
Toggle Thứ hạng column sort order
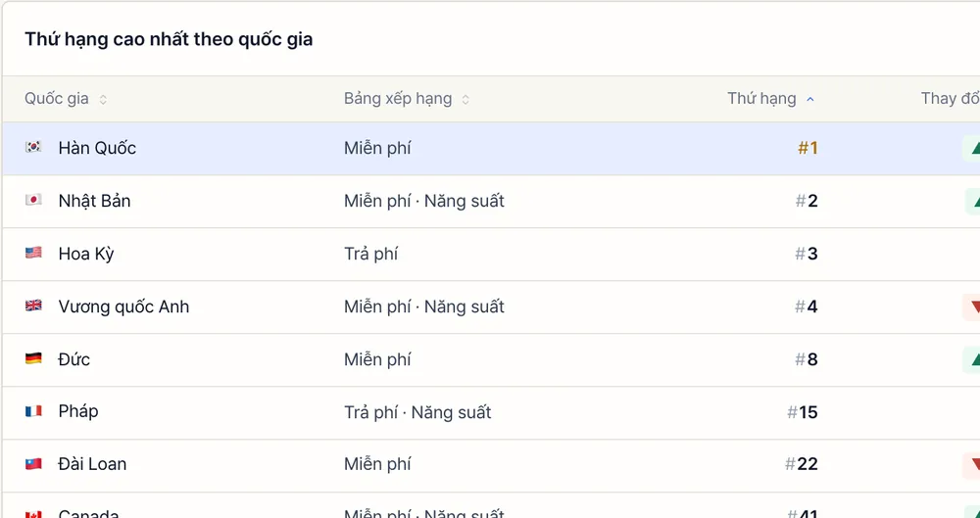click(771, 99)
